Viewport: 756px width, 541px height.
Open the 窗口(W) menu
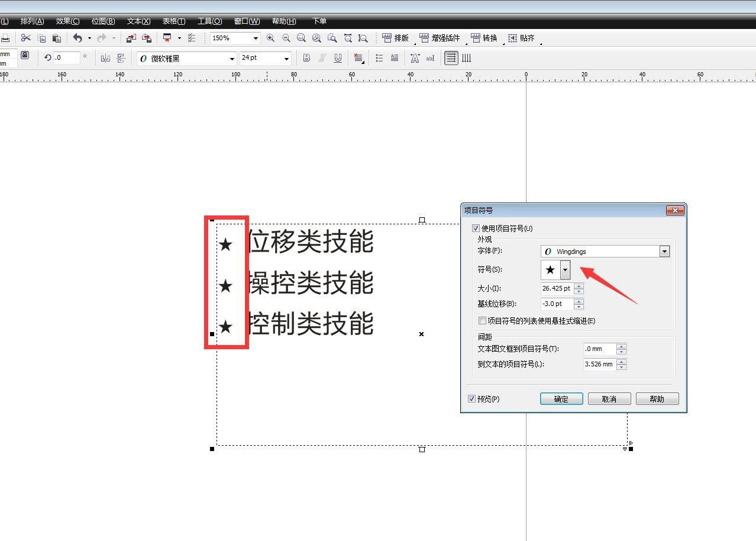(247, 21)
